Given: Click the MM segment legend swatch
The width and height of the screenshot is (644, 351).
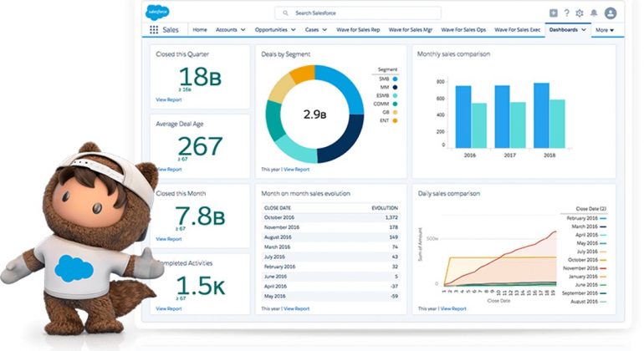Looking at the screenshot, I should 395,87.
